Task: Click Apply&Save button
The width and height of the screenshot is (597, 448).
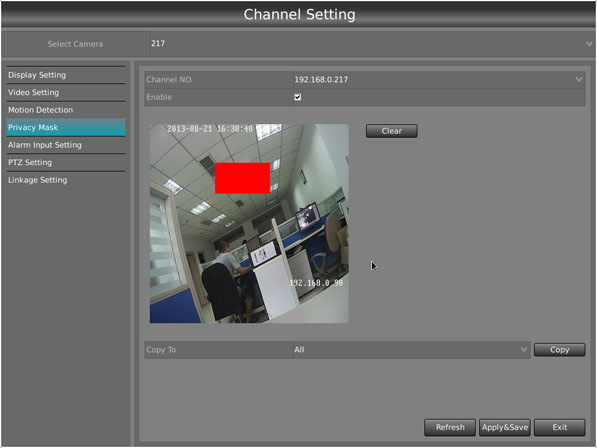Action: point(504,427)
